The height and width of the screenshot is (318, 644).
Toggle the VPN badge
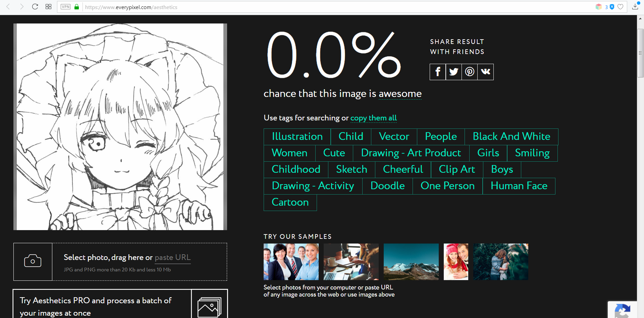66,7
